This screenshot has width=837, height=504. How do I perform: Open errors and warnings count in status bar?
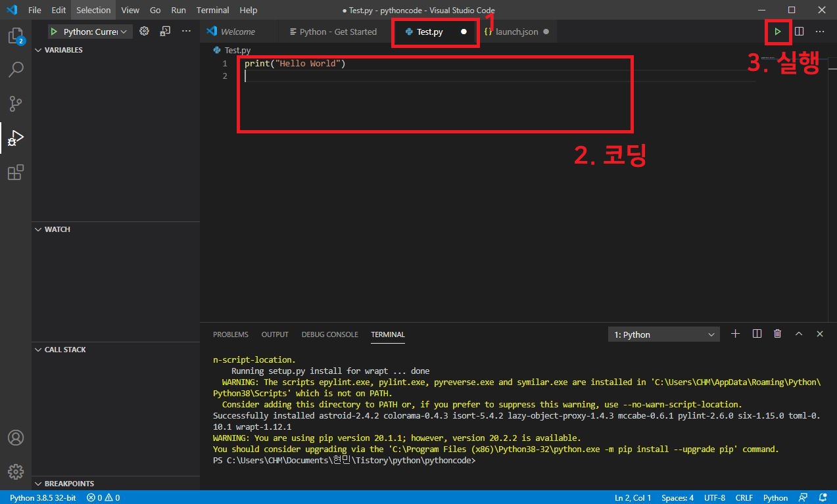coord(103,497)
